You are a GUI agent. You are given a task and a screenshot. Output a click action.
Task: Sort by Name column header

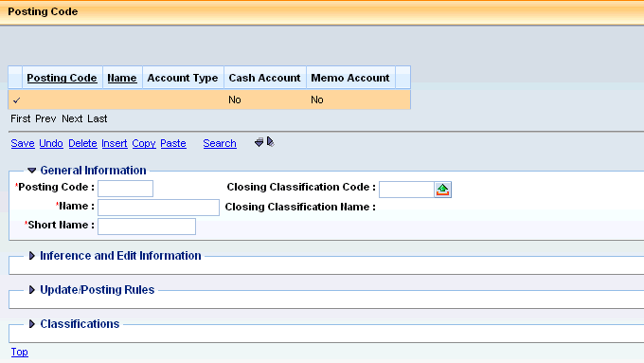pyautogui.click(x=122, y=78)
